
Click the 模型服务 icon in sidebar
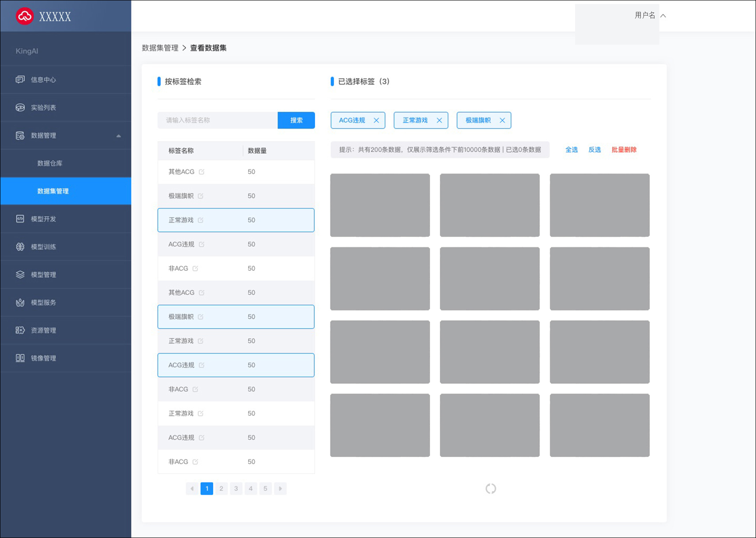(20, 302)
